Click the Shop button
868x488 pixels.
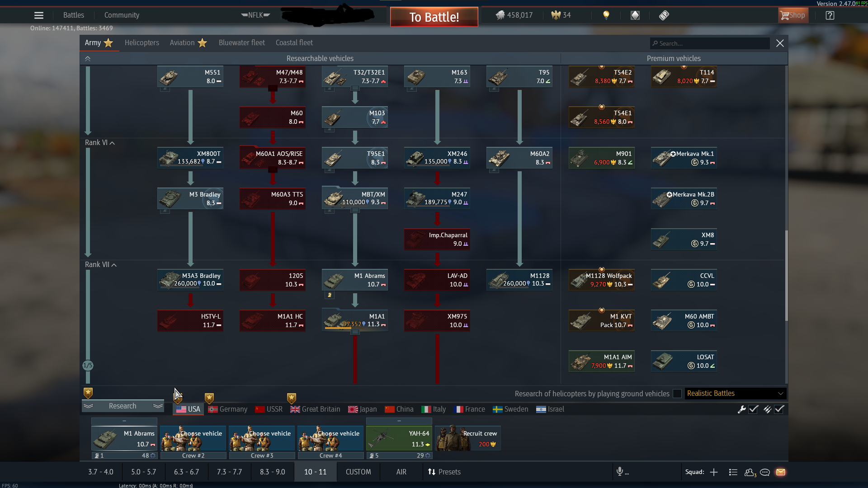pyautogui.click(x=793, y=15)
